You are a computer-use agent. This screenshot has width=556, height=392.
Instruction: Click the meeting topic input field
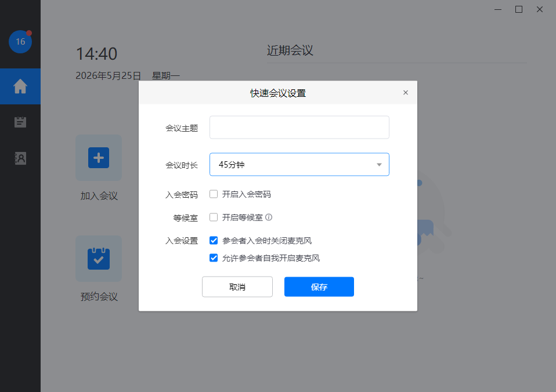(299, 127)
